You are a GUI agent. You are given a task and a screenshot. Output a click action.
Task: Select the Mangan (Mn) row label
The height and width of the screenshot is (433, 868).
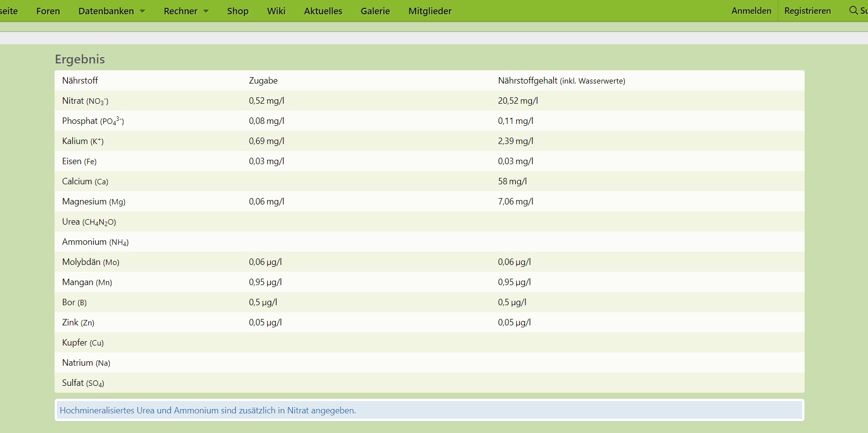click(x=87, y=282)
